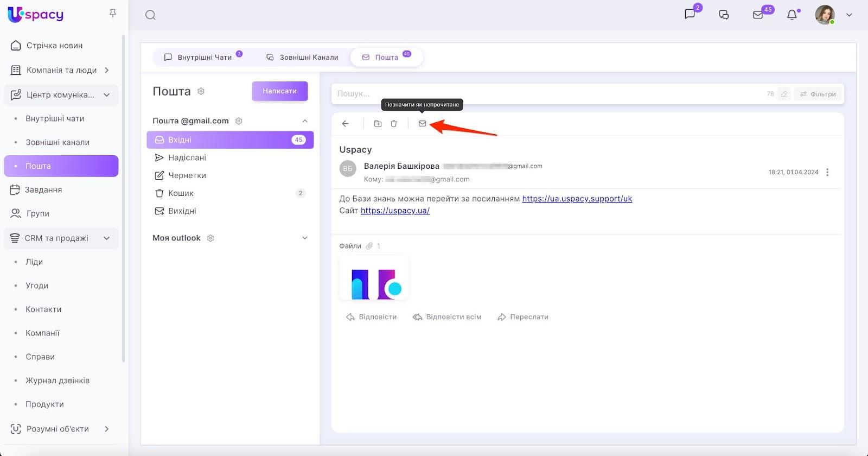Image resolution: width=868 pixels, height=456 pixels.
Task: Open settings gear for Моя outlook
Action: [x=210, y=238]
